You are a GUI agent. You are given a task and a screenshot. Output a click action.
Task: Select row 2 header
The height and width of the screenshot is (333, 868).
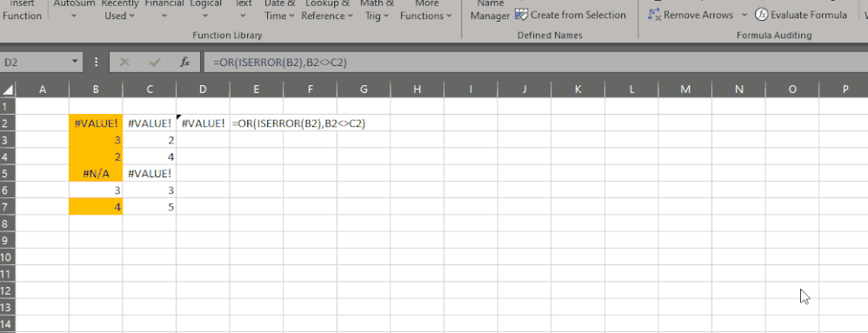coord(7,123)
